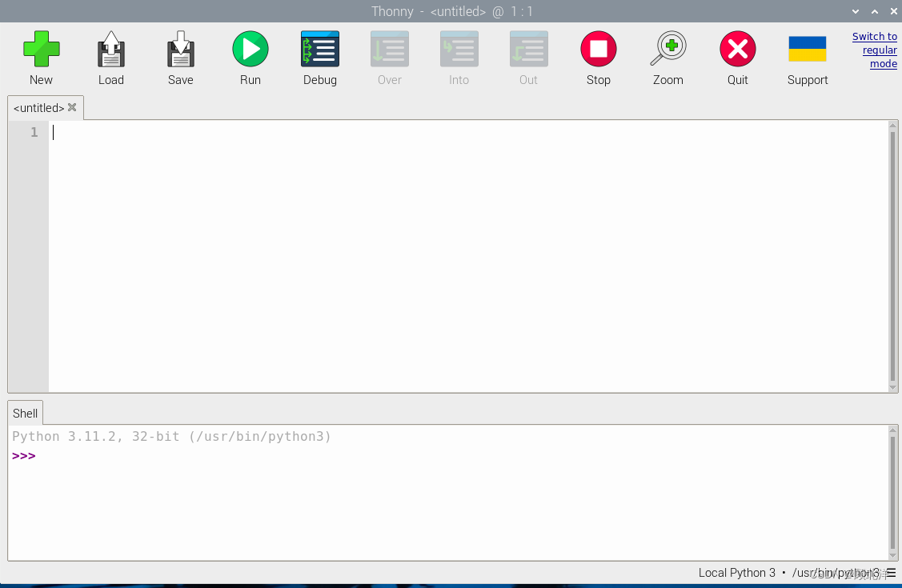The width and height of the screenshot is (902, 588).
Task: Click the Shell vertical scrollbar
Action: (893, 493)
